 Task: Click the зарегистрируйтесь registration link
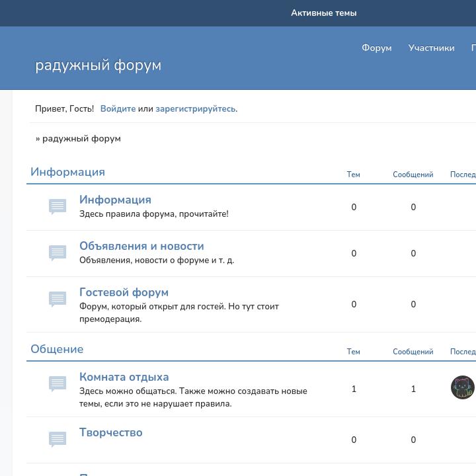pyautogui.click(x=196, y=108)
